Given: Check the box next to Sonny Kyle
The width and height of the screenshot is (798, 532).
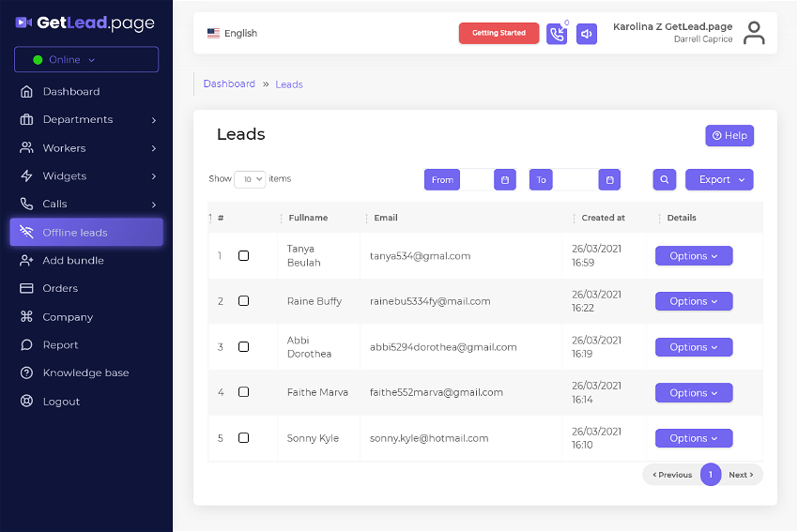Looking at the screenshot, I should click(244, 438).
